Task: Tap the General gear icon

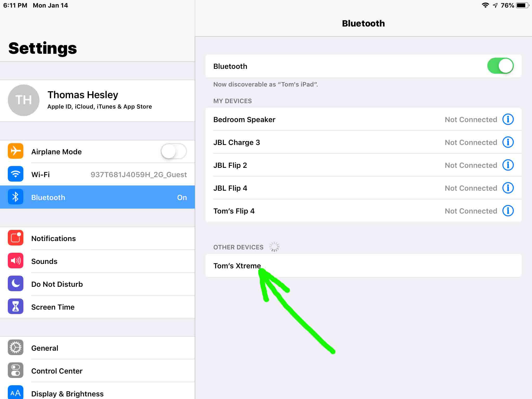Action: 16,347
